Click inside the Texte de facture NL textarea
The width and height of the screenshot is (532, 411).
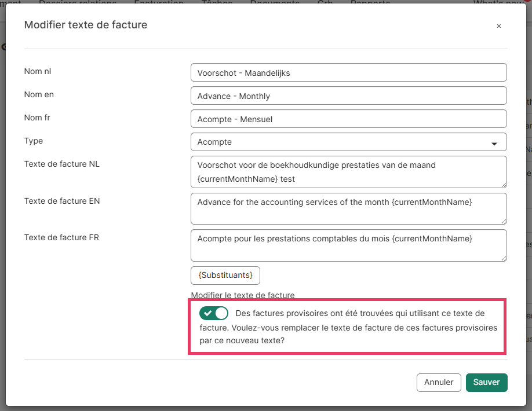tap(348, 172)
